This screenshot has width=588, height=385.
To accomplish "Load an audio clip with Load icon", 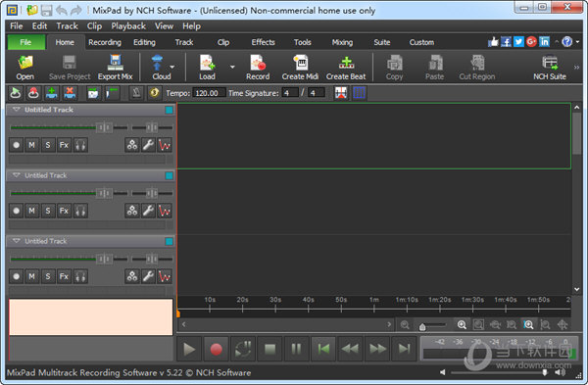I will point(207,68).
